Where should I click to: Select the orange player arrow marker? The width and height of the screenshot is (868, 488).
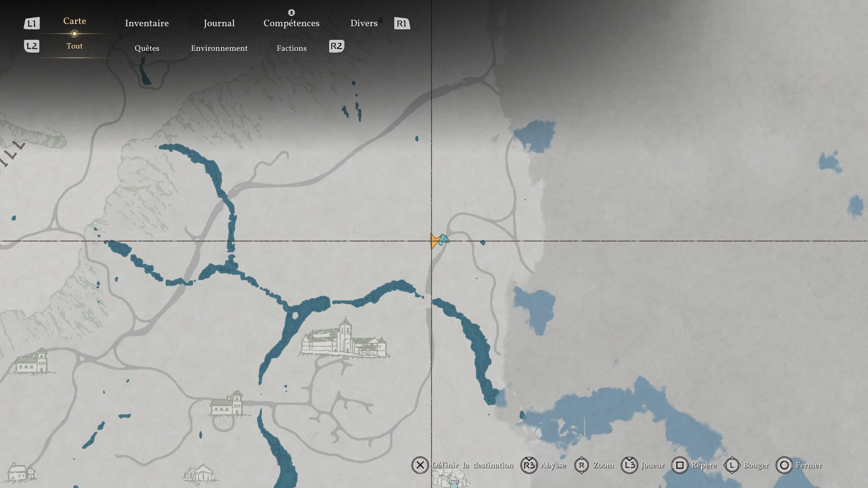coord(435,241)
